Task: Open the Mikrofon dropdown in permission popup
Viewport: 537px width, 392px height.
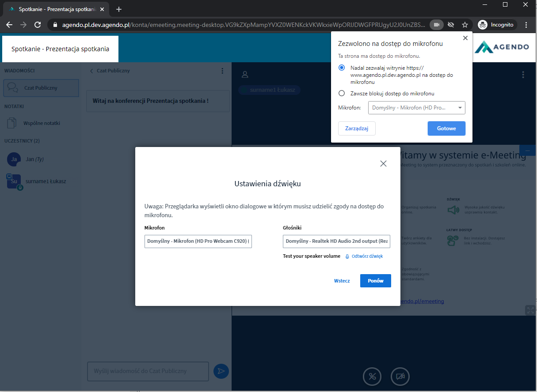Action: [x=416, y=108]
